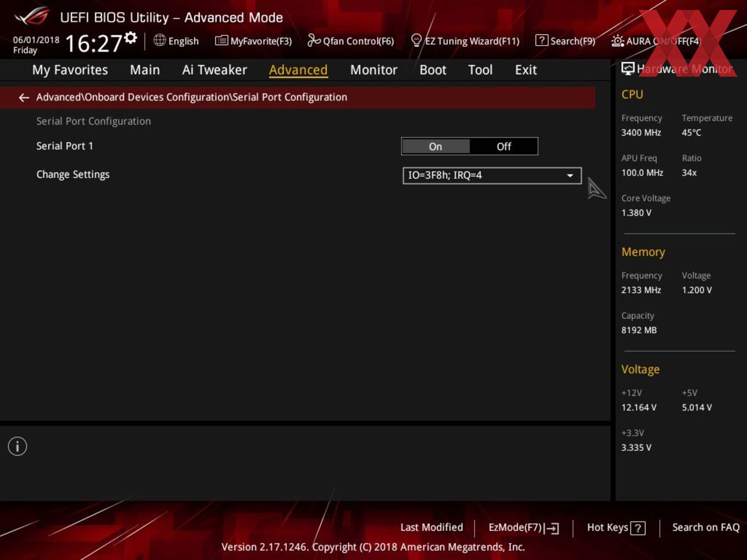Open the IO=3F8h; IRQ=4 dropdown
747x560 pixels.
click(492, 175)
